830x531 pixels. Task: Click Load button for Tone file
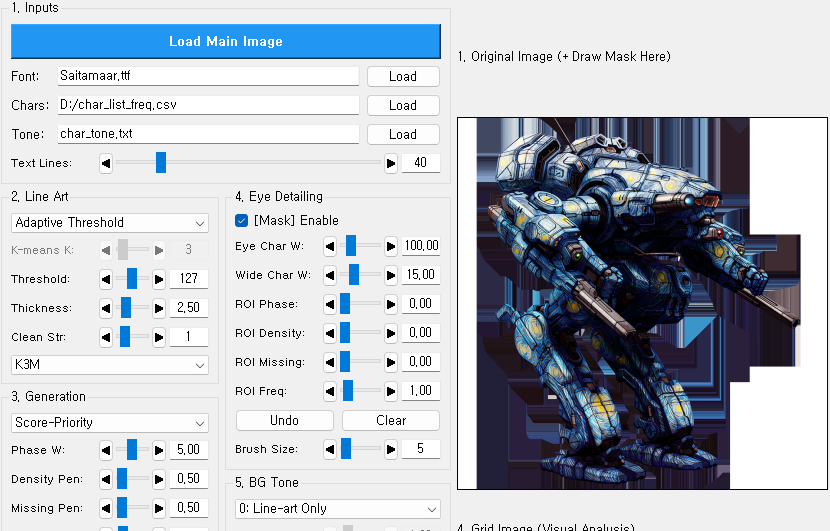coord(402,134)
